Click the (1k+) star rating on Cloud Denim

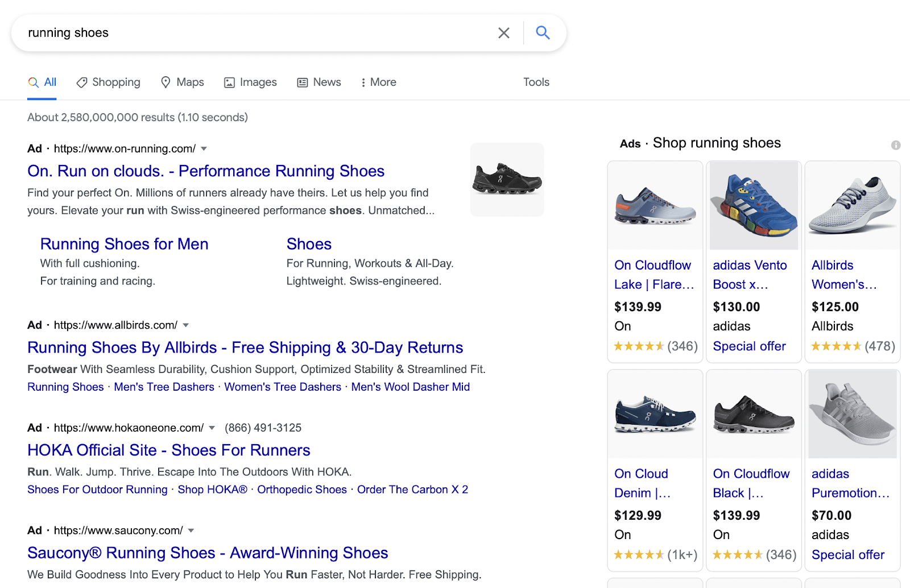656,555
